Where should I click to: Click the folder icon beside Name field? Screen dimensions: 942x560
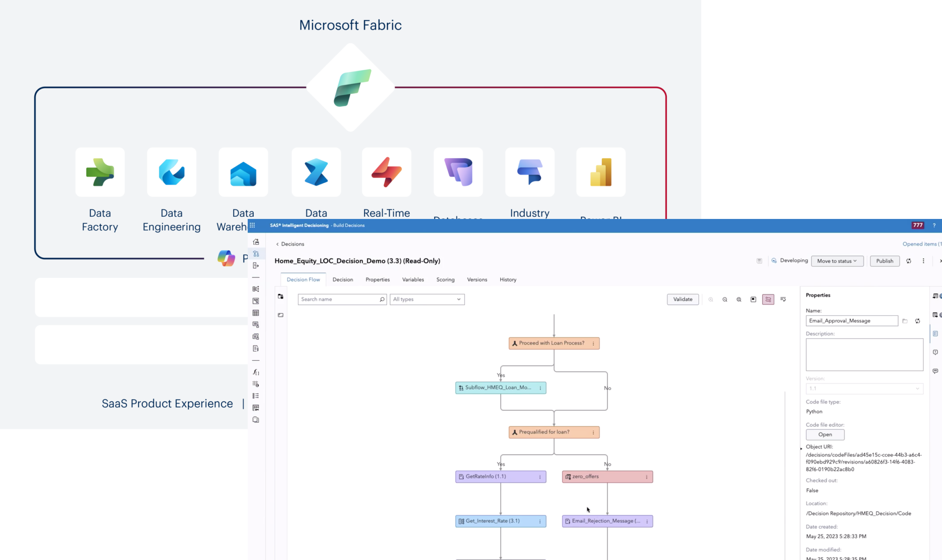coord(905,321)
